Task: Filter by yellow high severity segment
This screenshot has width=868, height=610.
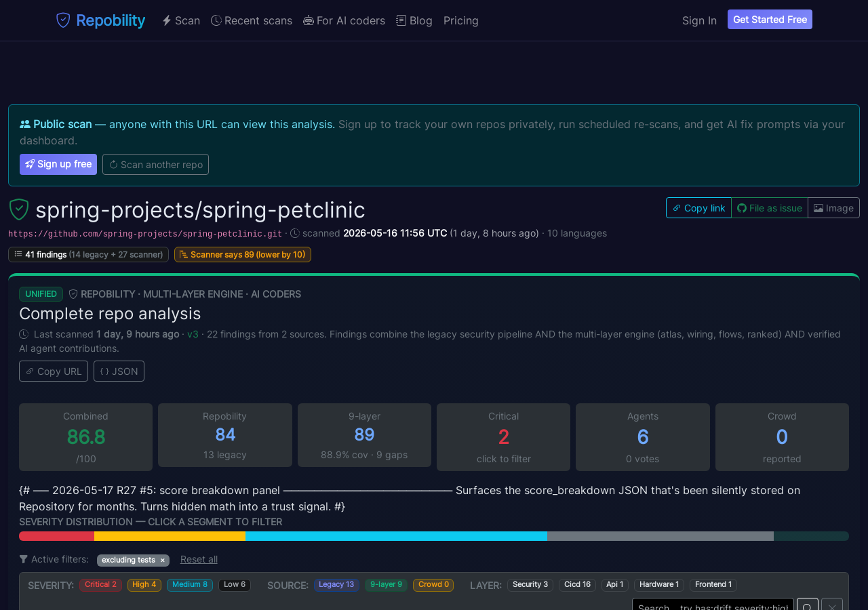Action: (x=170, y=536)
